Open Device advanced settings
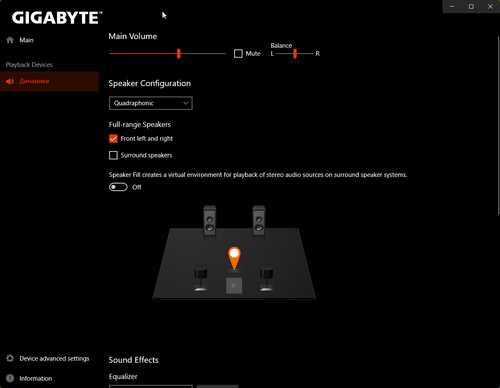 coord(49,358)
